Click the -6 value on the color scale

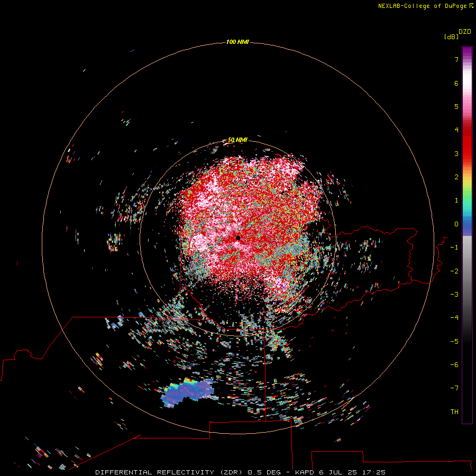(454, 365)
